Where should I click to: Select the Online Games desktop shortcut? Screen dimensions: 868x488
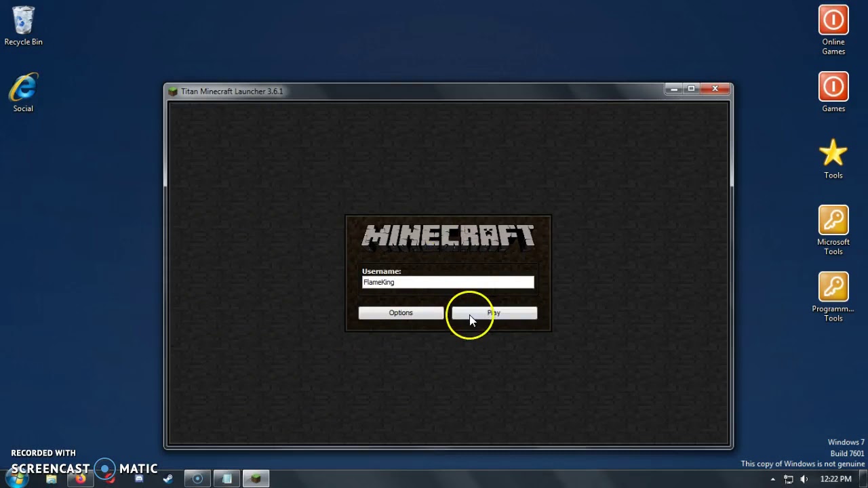(833, 30)
